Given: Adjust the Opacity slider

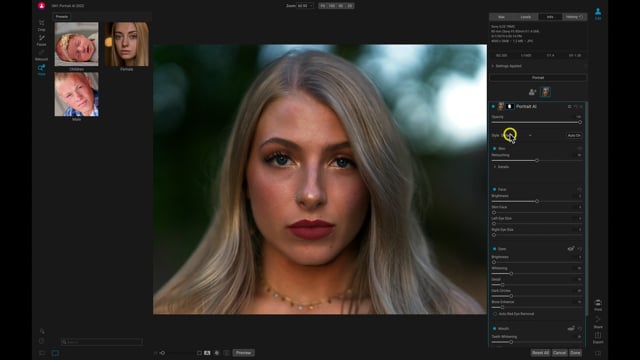Looking at the screenshot, I should pos(536,122).
